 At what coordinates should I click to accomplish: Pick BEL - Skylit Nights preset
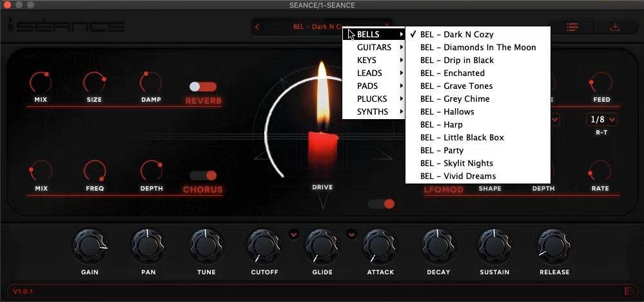pos(478,164)
